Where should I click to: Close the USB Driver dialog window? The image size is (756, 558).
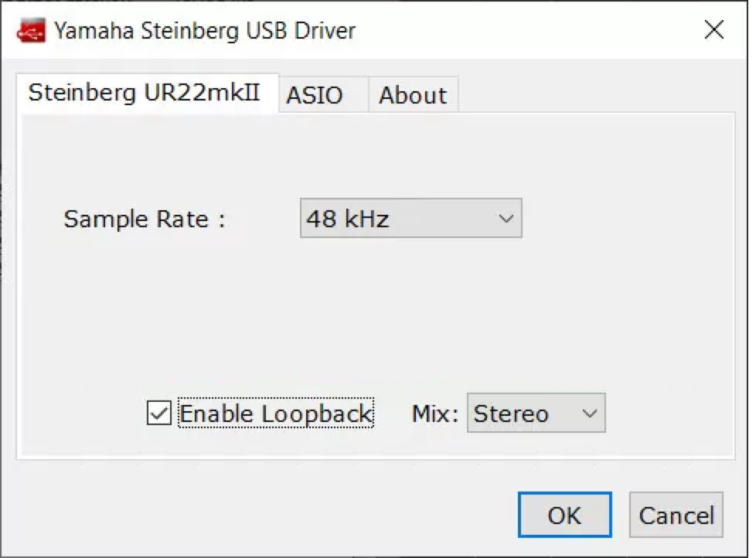[x=714, y=30]
